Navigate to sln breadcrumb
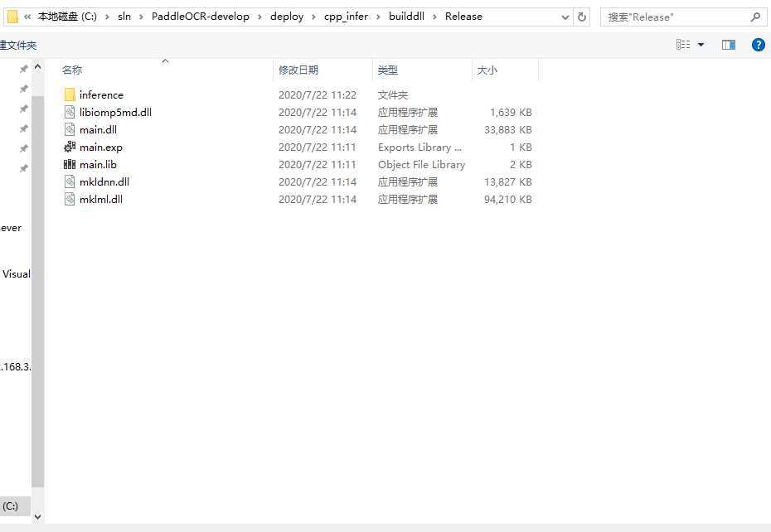Screen dimensions: 771x532 point(124,17)
